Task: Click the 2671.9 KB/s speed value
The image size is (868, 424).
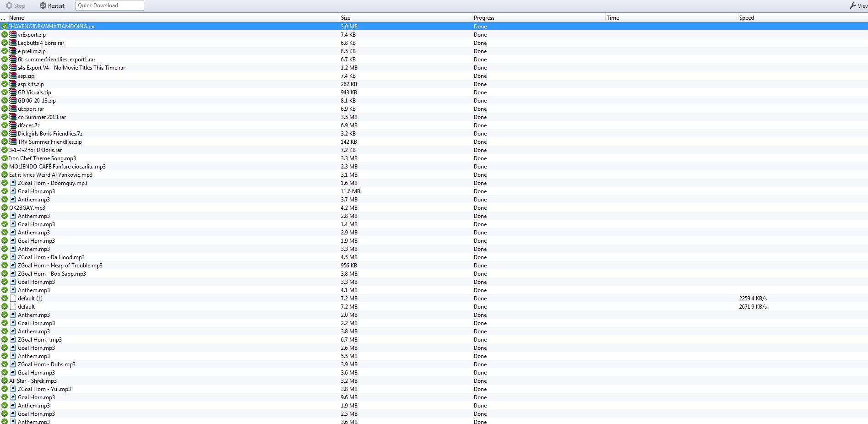Action: click(753, 307)
